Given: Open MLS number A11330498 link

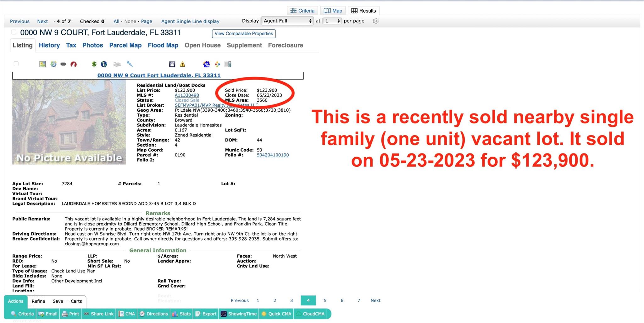Looking at the screenshot, I should click(187, 95).
